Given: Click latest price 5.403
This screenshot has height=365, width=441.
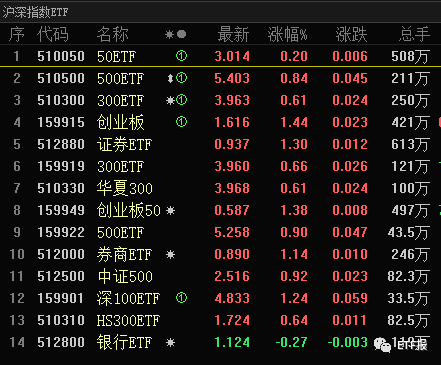Looking at the screenshot, I should [x=232, y=78].
